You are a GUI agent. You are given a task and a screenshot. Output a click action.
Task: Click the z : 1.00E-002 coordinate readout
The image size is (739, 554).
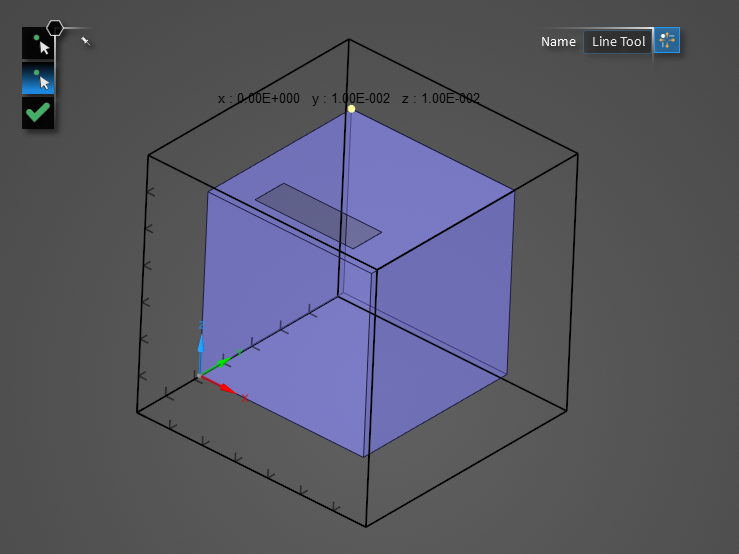pos(441,99)
